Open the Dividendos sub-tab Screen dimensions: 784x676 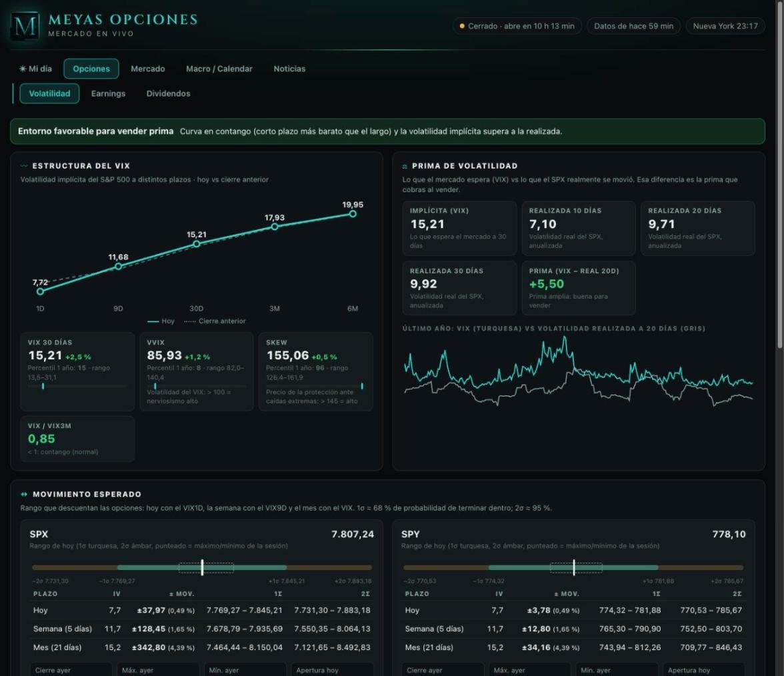(168, 93)
